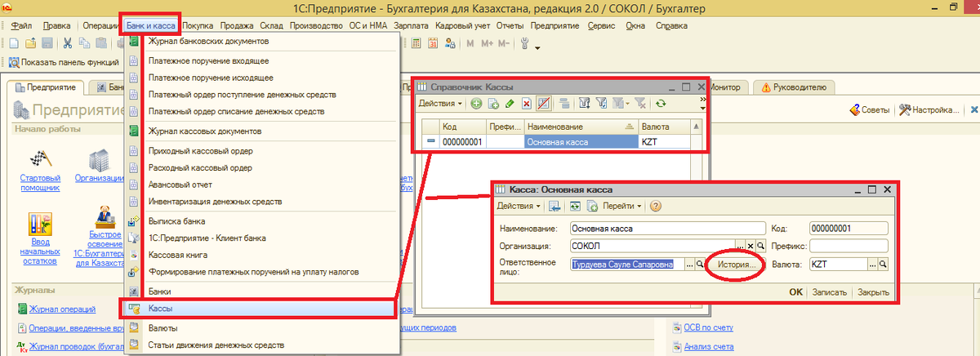Click the Ответственное лицо field
Image resolution: width=980 pixels, height=356 pixels.
(626, 265)
